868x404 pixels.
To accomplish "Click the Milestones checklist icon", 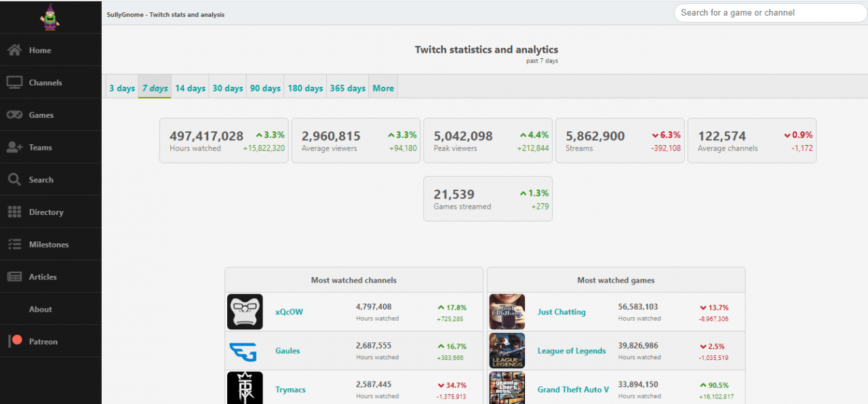I will (x=14, y=245).
